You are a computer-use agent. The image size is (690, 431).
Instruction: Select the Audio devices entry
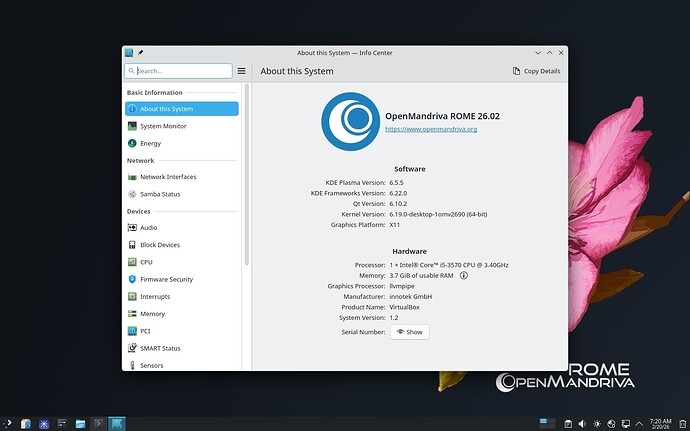point(148,228)
